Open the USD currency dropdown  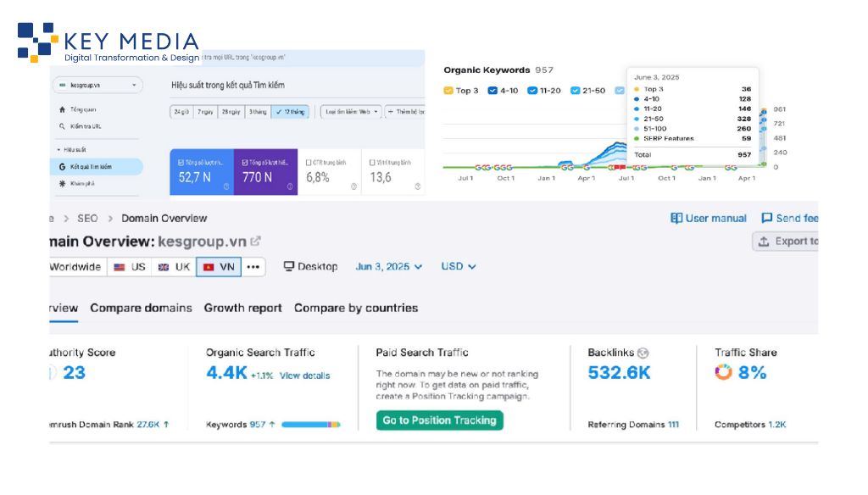(459, 266)
